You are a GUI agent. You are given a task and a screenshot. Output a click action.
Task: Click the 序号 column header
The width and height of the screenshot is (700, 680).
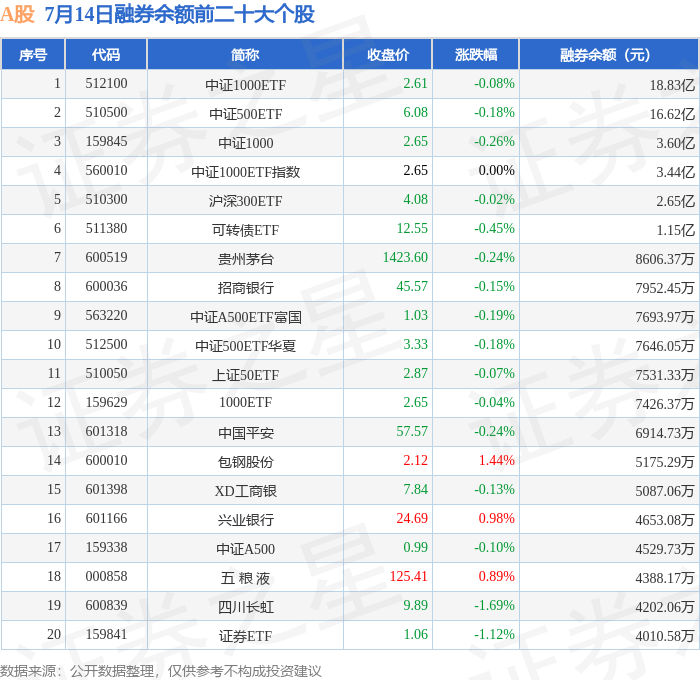pyautogui.click(x=33, y=54)
